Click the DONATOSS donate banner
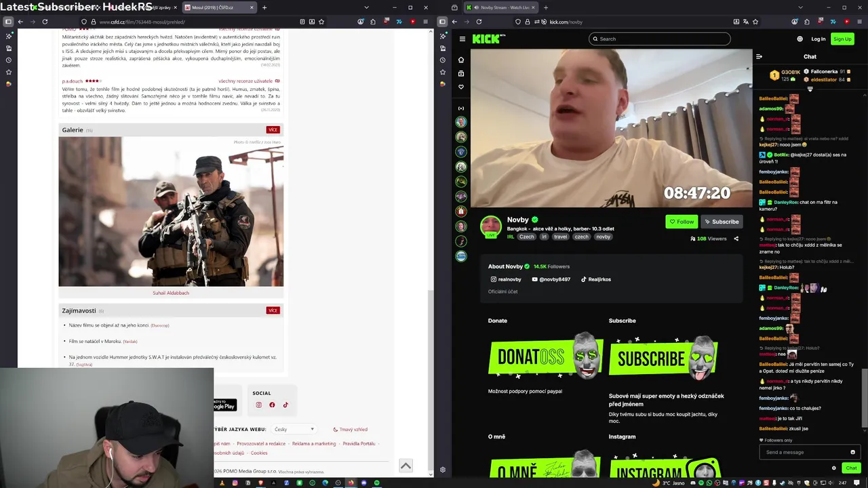Image resolution: width=868 pixels, height=488 pixels. point(546,357)
